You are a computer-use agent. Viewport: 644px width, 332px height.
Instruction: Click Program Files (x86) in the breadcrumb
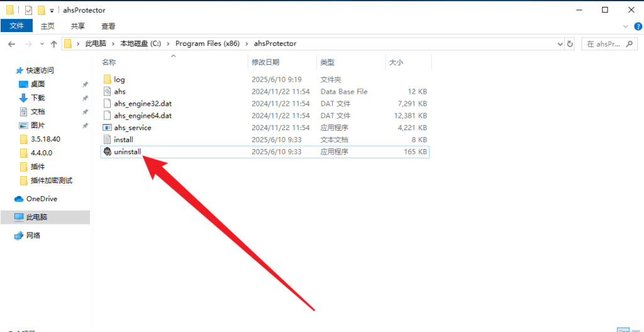click(x=207, y=44)
